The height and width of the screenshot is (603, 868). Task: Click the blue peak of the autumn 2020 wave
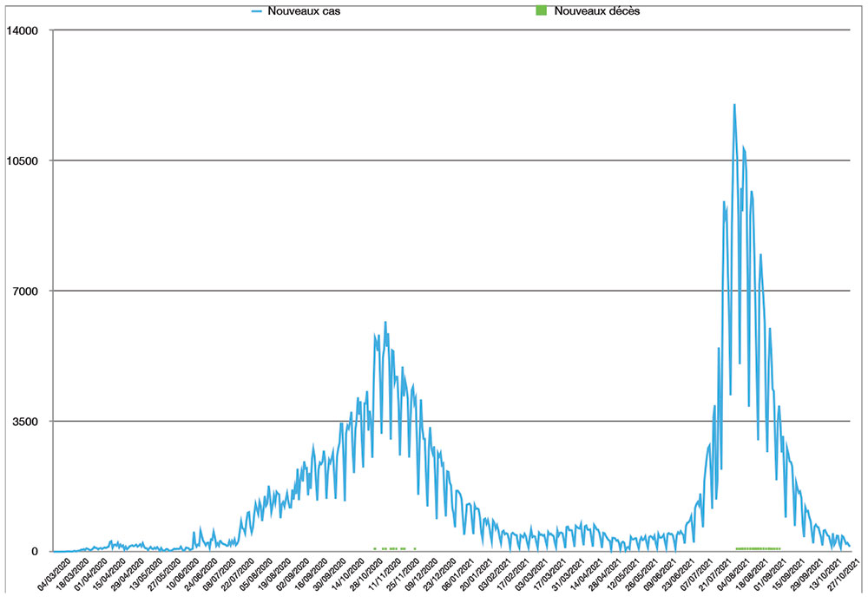point(385,322)
